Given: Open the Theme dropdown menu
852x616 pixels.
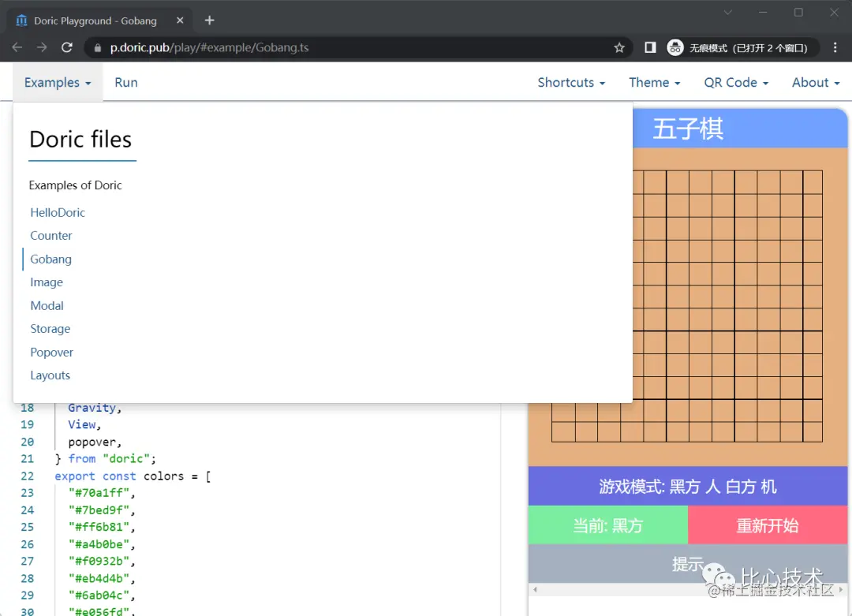Looking at the screenshot, I should (x=654, y=83).
